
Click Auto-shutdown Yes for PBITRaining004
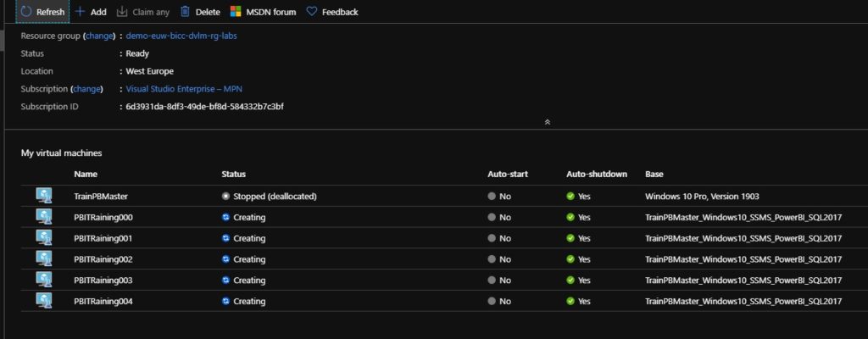pos(578,302)
